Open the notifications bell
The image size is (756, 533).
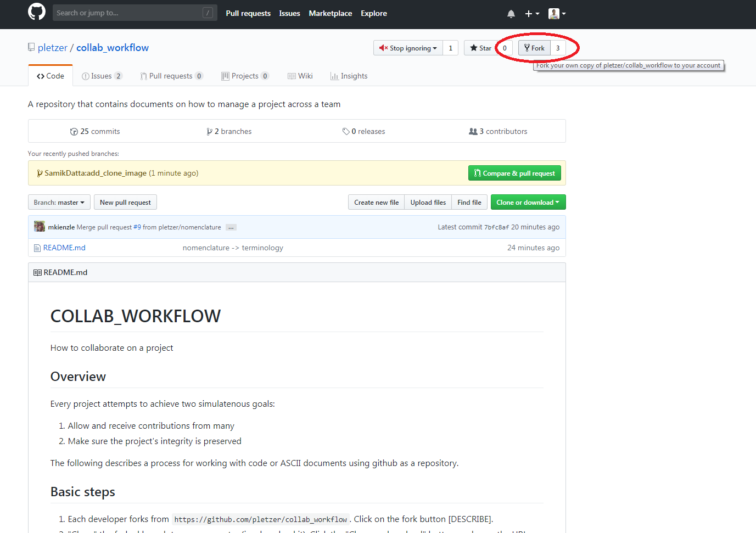tap(511, 14)
